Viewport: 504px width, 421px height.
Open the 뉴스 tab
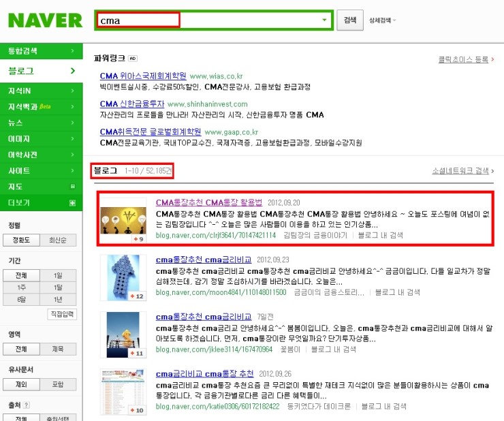point(41,123)
